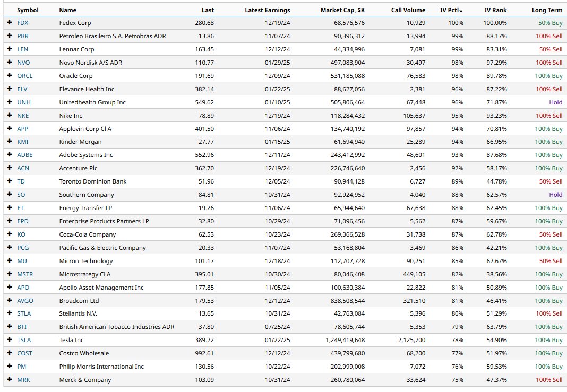Sort by Latest Earnings header
This screenshot has width=567, height=392.
[x=267, y=10]
